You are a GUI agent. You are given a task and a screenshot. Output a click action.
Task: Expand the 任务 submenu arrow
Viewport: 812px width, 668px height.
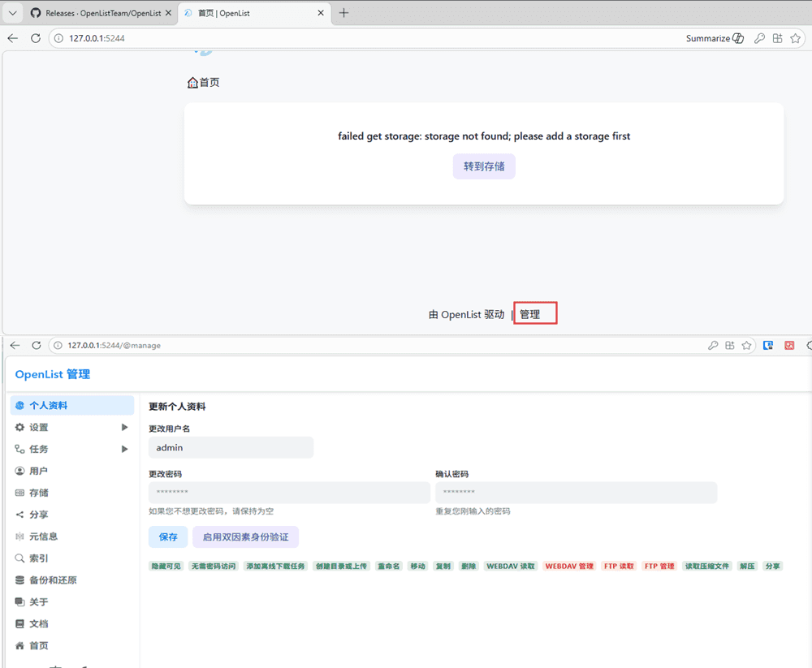point(125,449)
